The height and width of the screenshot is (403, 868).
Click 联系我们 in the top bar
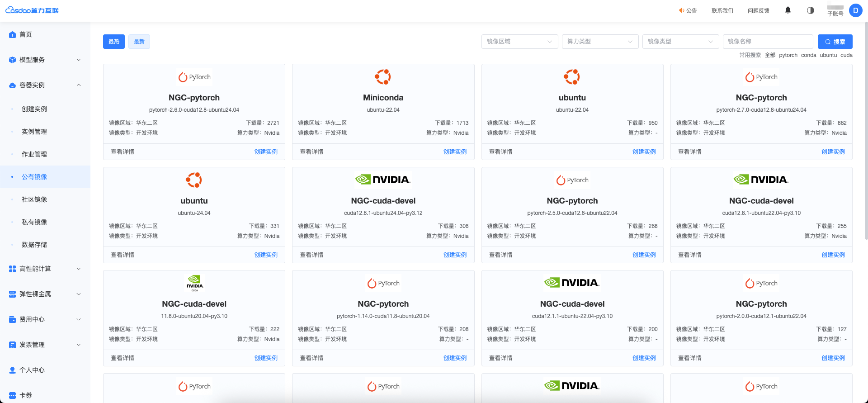coord(722,10)
